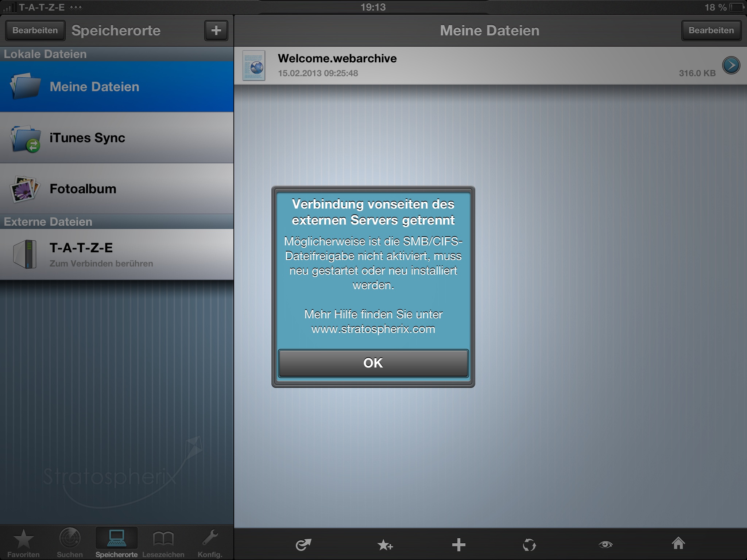747x560 pixels.
Task: Open the Favoriten tab
Action: [x=23, y=543]
